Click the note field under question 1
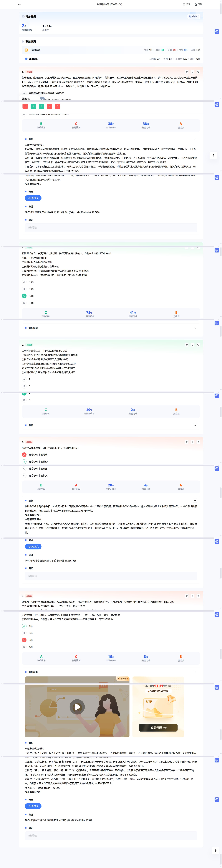222x868 pixels. (111, 227)
